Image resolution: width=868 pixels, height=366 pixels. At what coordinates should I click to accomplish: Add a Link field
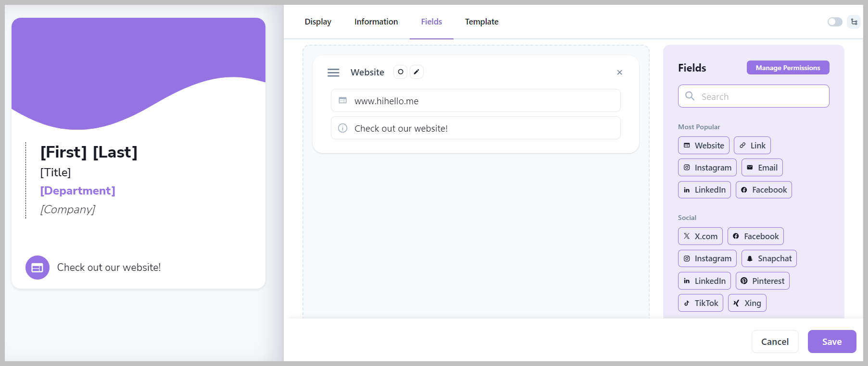pyautogui.click(x=752, y=146)
